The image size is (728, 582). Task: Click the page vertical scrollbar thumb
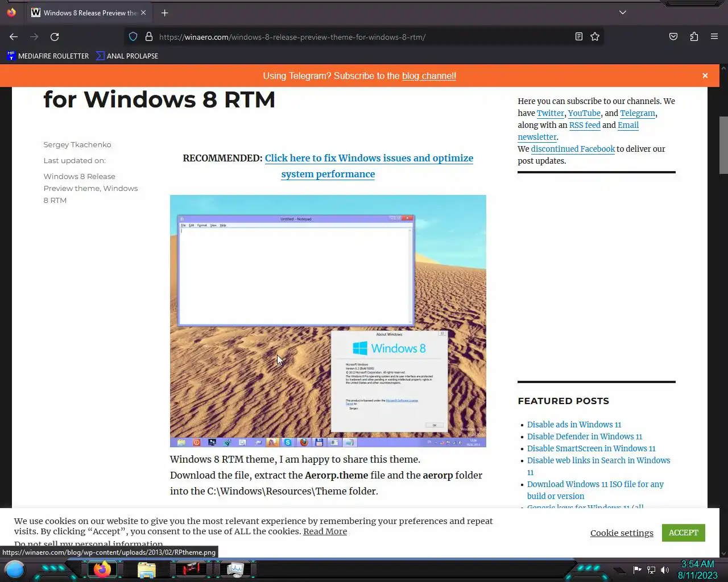723,145
